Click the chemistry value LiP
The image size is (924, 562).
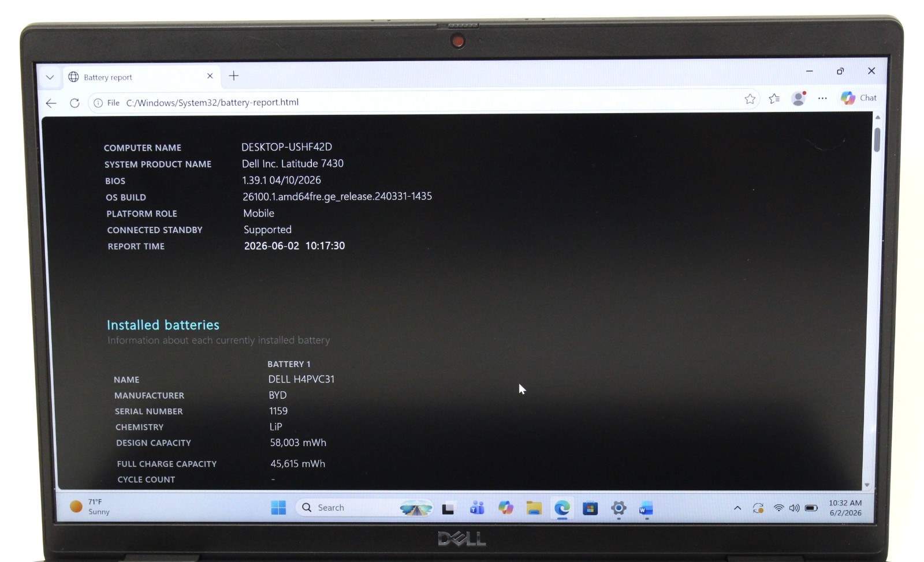(276, 427)
